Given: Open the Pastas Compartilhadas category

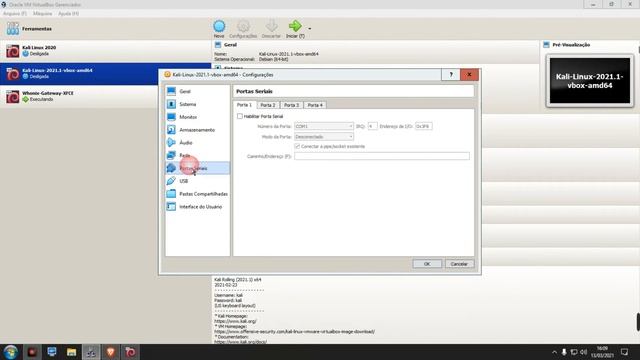Looking at the screenshot, I should point(197,194).
